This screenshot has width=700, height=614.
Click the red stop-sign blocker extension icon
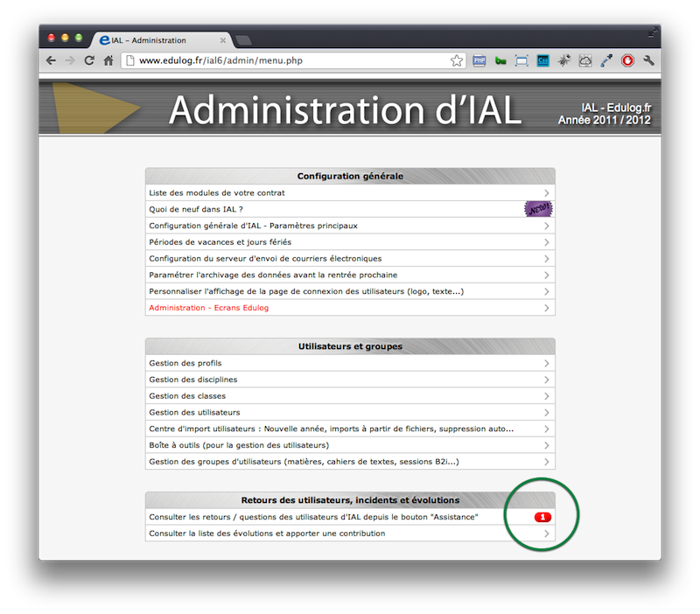[627, 61]
